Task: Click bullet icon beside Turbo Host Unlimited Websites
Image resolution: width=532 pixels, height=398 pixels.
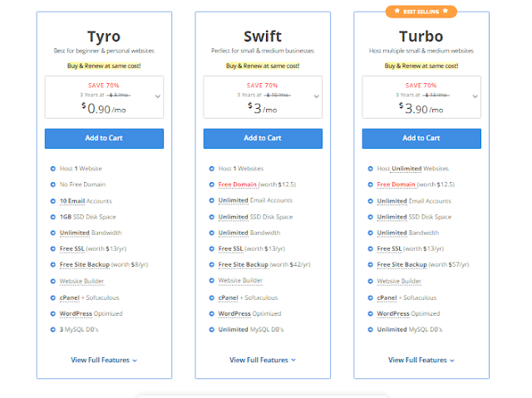Action: click(371, 169)
